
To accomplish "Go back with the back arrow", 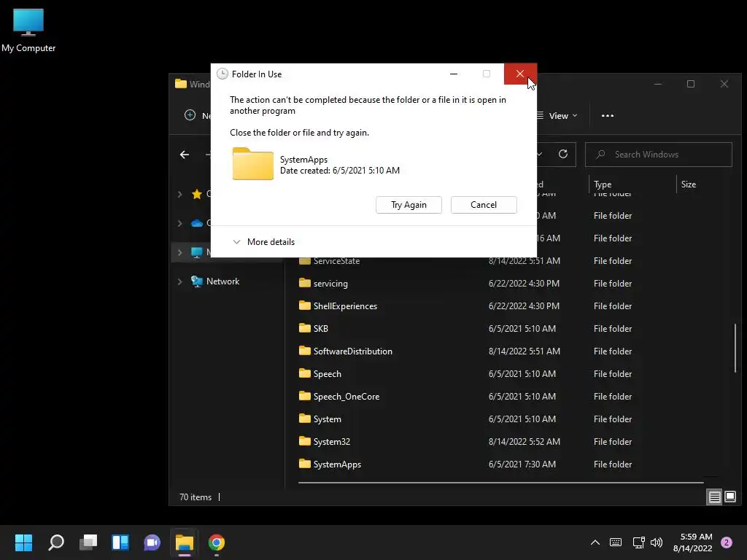I will tap(185, 155).
